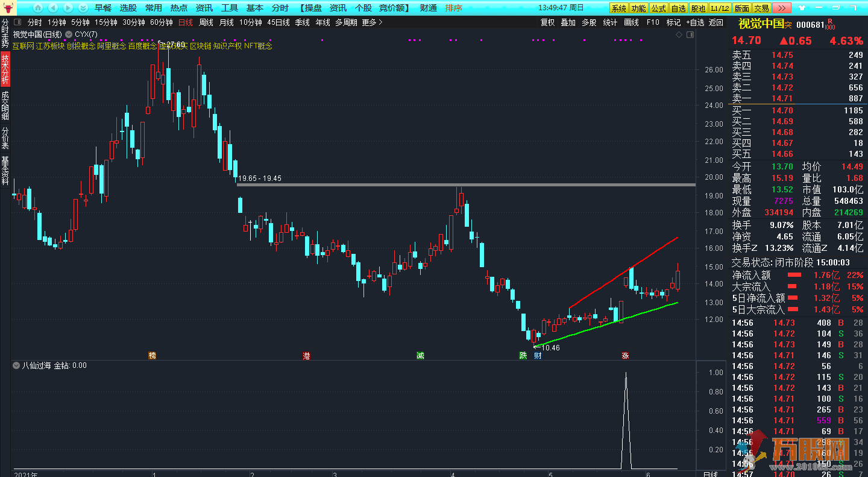Switch to the 季线 period tab

(302, 22)
